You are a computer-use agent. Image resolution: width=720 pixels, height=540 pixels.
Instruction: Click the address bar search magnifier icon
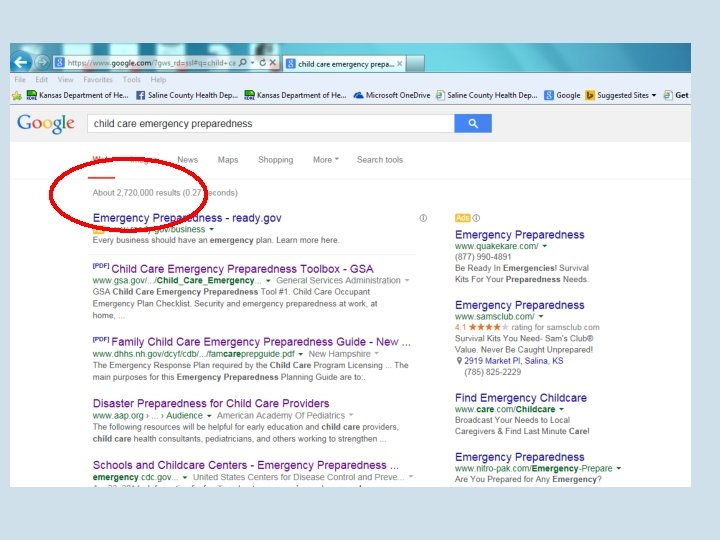243,62
